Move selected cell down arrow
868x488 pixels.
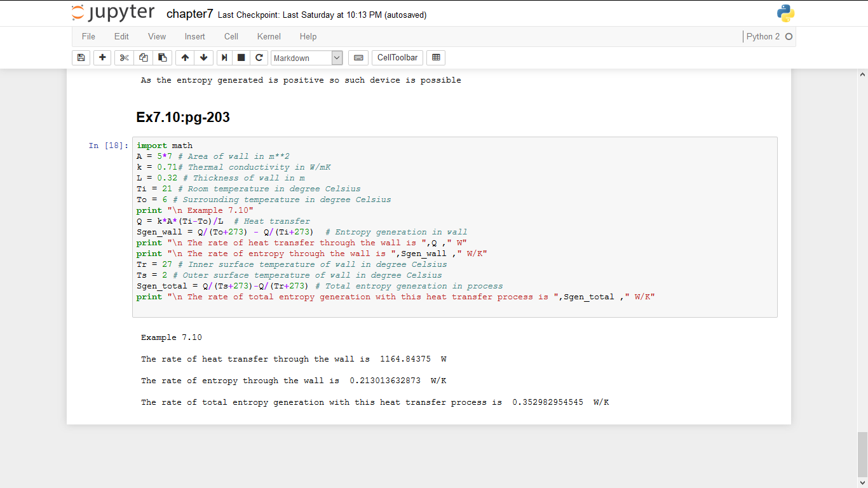click(x=203, y=58)
